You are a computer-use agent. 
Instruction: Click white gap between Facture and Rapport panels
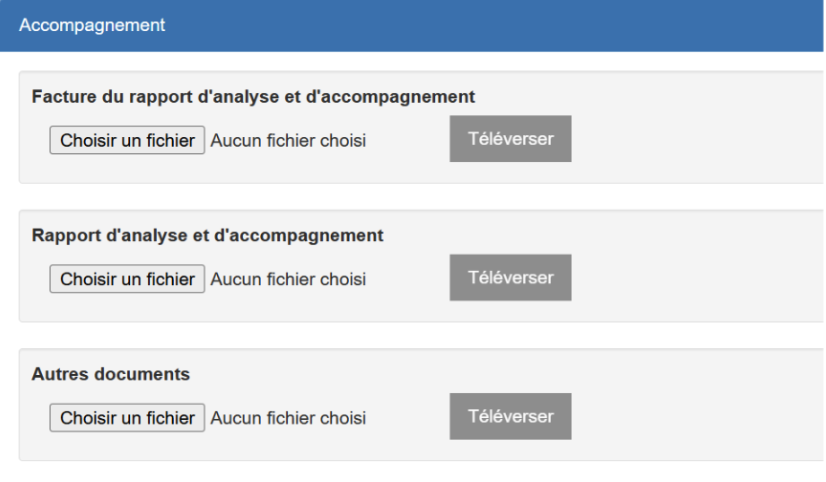pyautogui.click(x=421, y=197)
